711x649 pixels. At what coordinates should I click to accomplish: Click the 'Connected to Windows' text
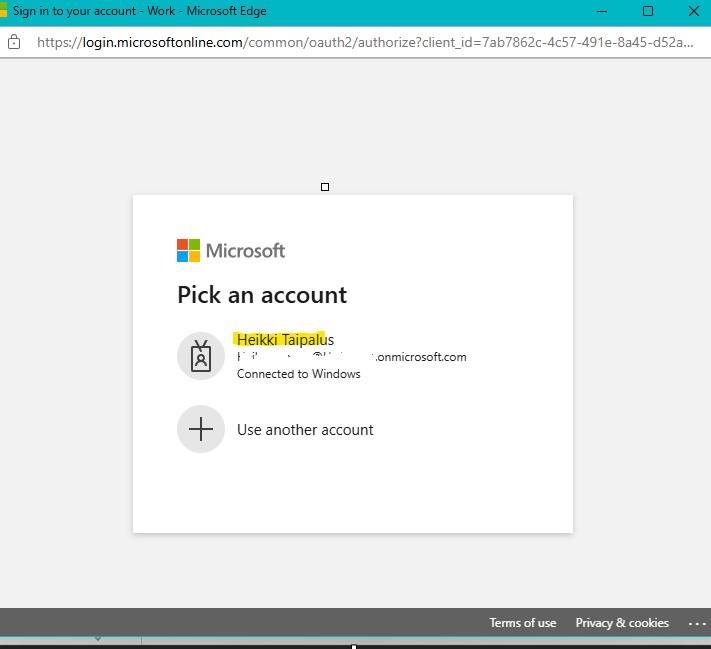pos(298,374)
